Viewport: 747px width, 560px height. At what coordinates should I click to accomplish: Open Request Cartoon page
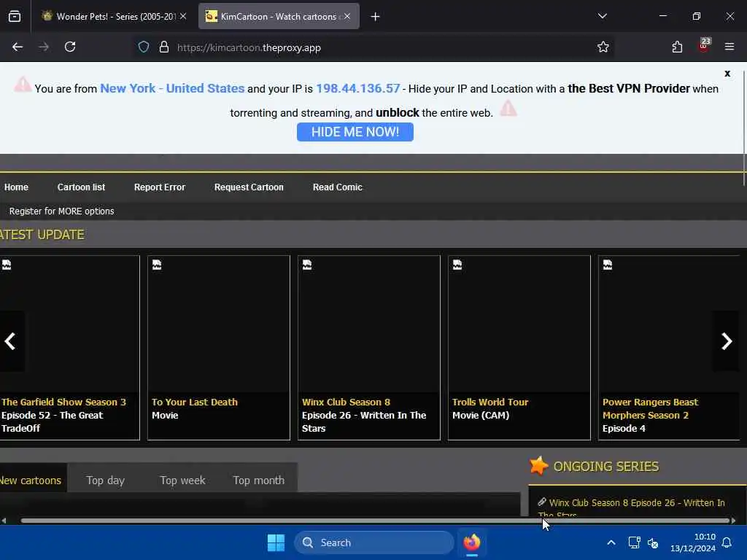(x=249, y=187)
